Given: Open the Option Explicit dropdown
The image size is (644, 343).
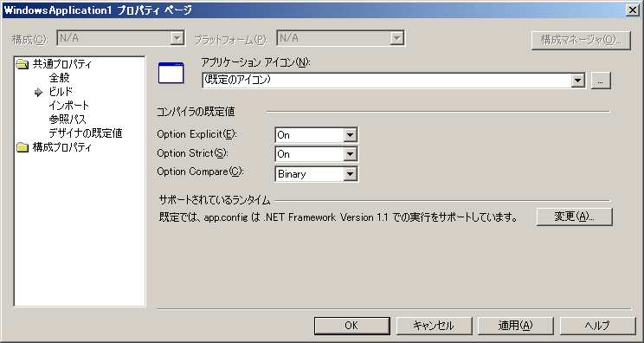Looking at the screenshot, I should (350, 135).
